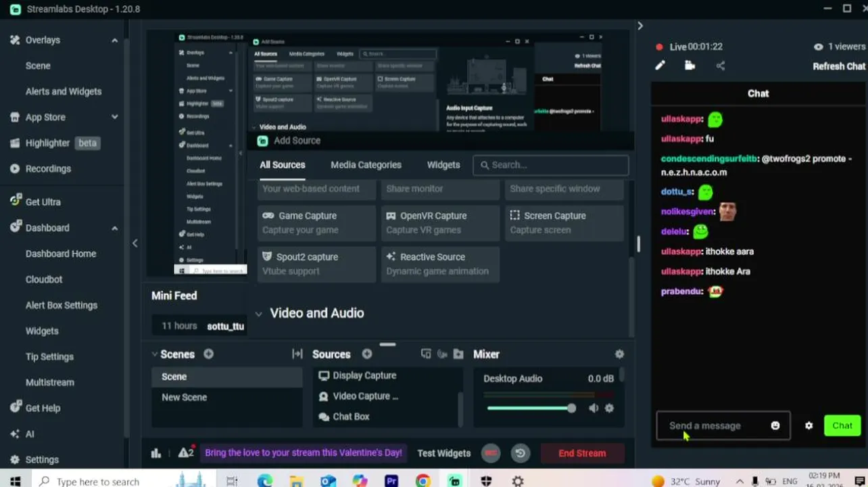Open Desktop Audio source settings gear
The image size is (868, 487).
609,408
